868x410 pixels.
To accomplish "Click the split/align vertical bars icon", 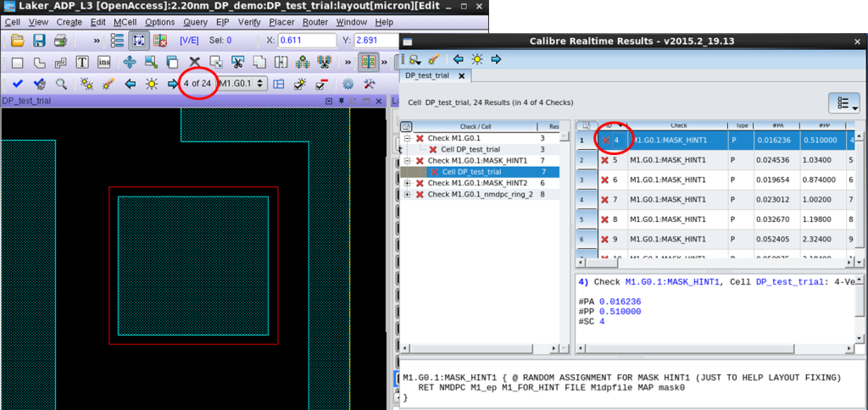I will point(281,62).
